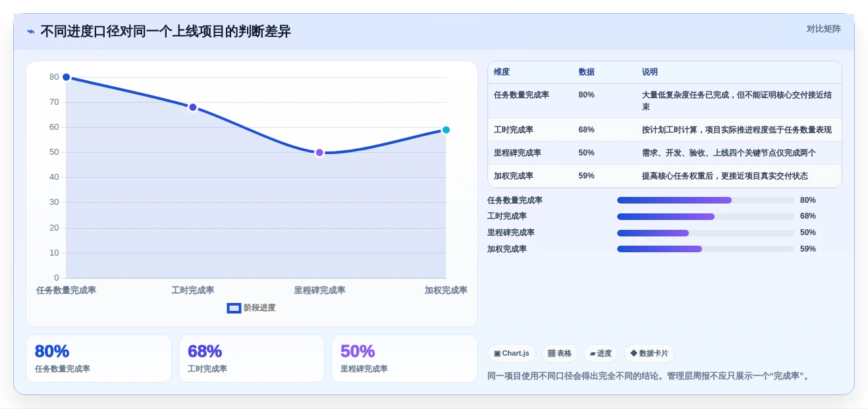Click the 维度 column header
This screenshot has width=868, height=409.
pos(502,72)
